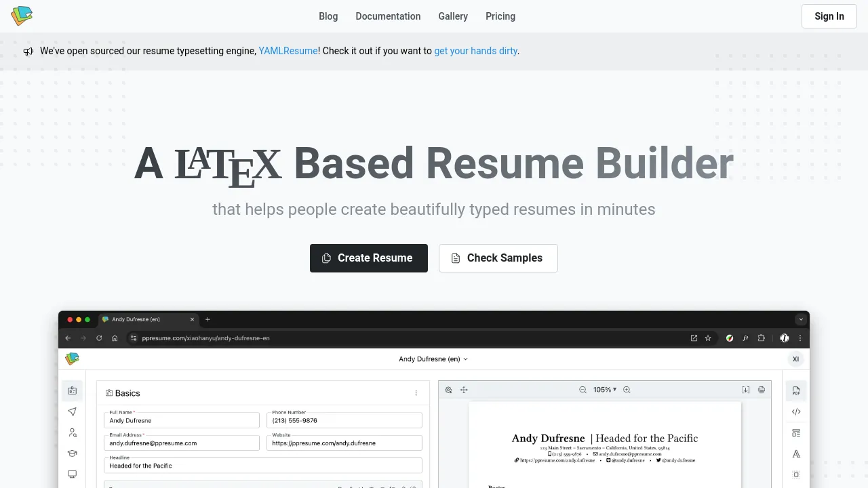Select the Basics sidebar icon in the preview
The height and width of the screenshot is (488, 868).
click(72, 390)
